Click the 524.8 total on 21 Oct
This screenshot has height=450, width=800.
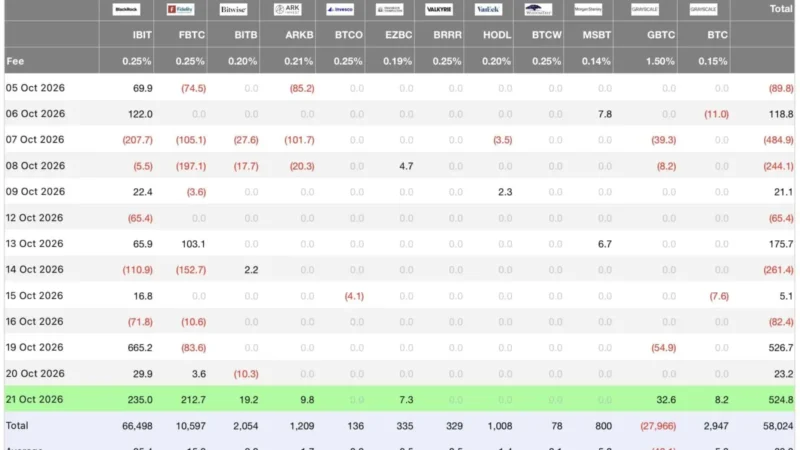(x=781, y=399)
